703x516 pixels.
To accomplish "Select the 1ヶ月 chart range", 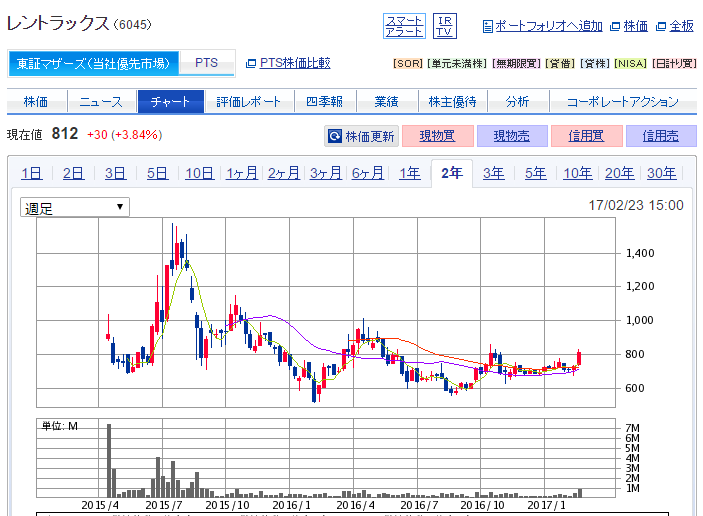I will pyautogui.click(x=242, y=173).
